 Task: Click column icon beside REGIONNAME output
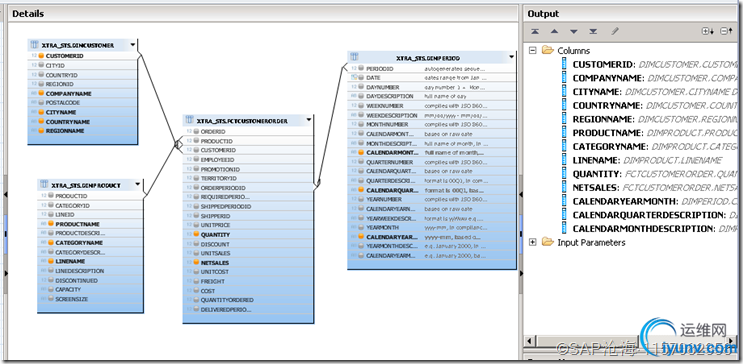pyautogui.click(x=564, y=119)
